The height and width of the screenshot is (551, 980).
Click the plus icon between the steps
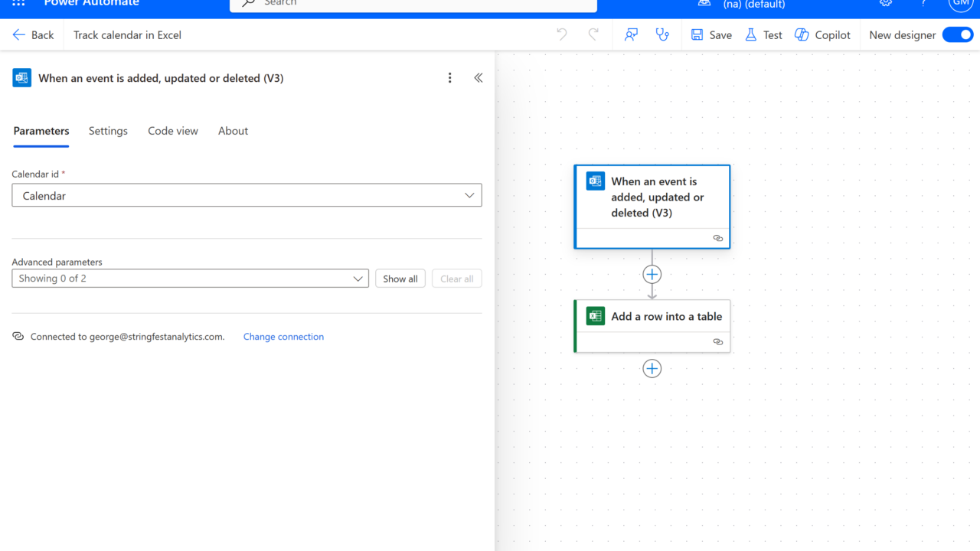click(652, 274)
